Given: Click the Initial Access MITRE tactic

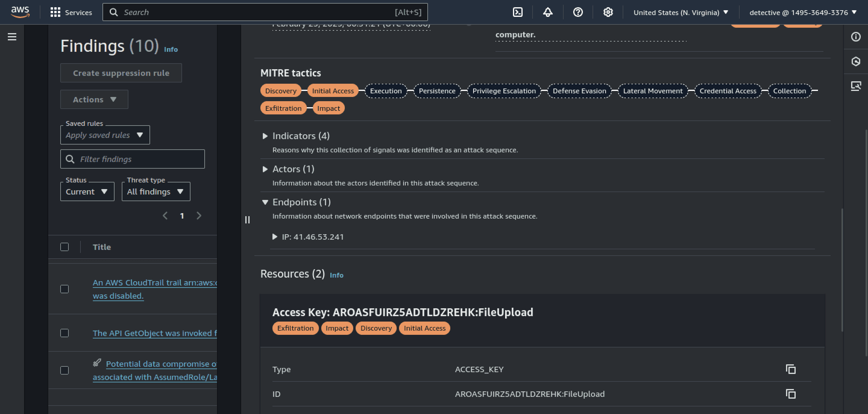Looking at the screenshot, I should [x=333, y=91].
